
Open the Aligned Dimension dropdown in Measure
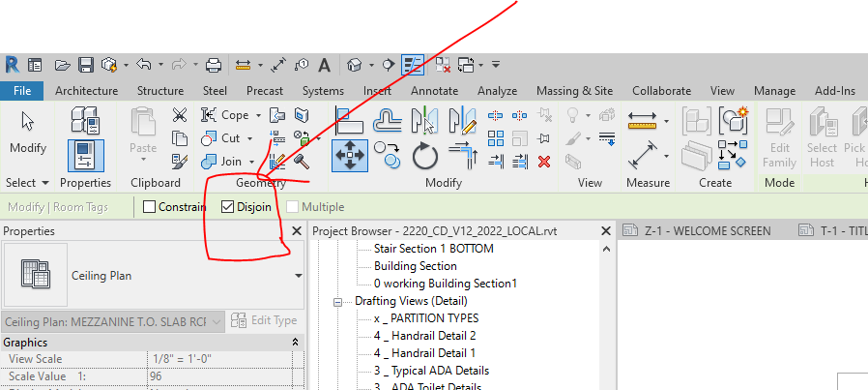(667, 121)
